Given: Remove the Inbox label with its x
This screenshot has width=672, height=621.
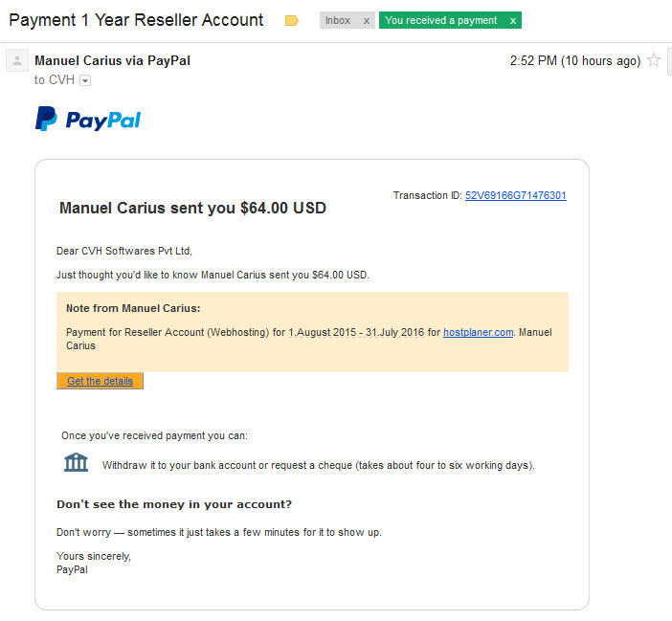Looking at the screenshot, I should 367,20.
